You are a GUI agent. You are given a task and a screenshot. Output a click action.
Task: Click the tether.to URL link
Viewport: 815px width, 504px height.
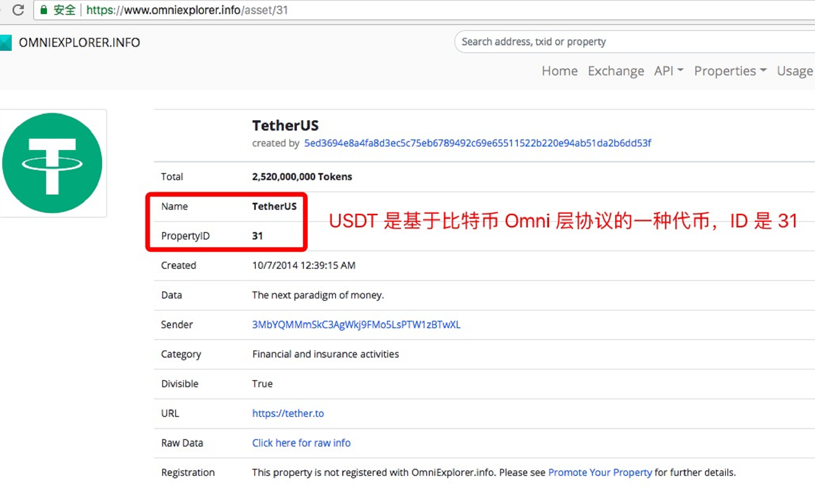[x=288, y=413]
